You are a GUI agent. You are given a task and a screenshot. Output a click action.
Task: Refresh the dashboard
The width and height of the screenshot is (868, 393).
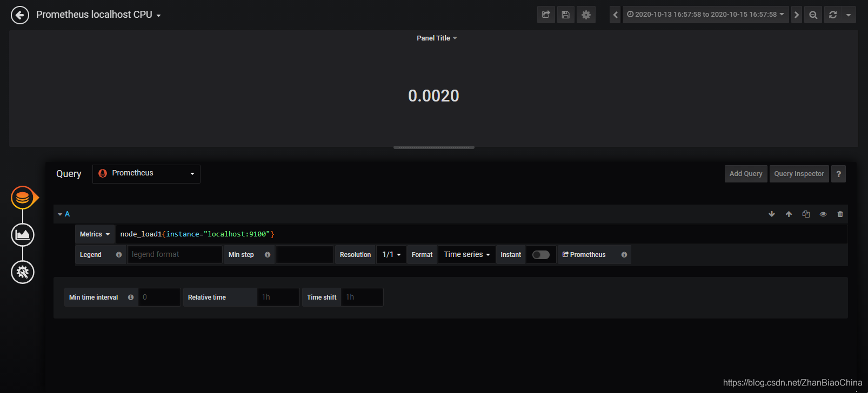tap(833, 15)
